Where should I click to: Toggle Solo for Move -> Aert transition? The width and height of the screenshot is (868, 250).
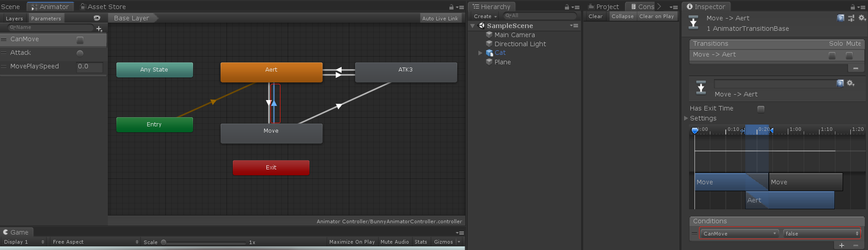click(832, 55)
